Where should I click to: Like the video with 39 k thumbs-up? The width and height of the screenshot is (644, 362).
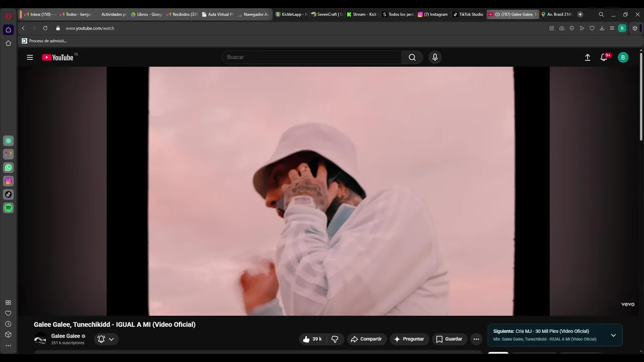(312, 339)
